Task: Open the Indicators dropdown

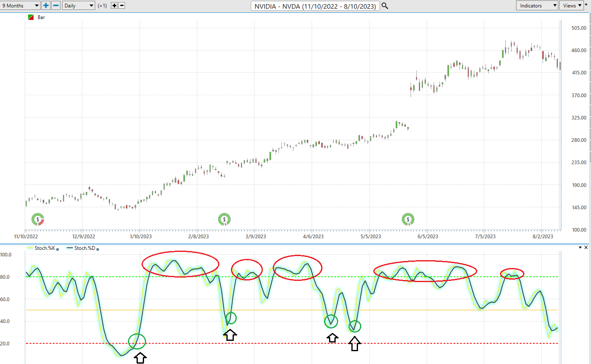Action: (537, 5)
